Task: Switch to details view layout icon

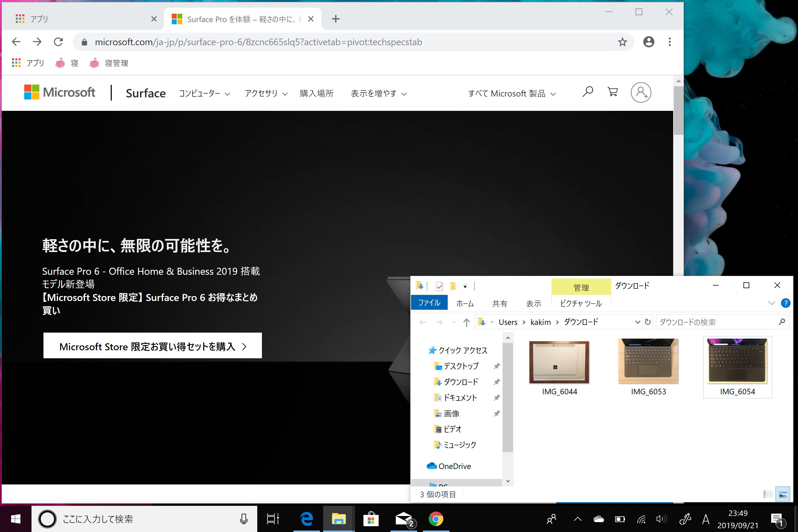Action: (768, 494)
